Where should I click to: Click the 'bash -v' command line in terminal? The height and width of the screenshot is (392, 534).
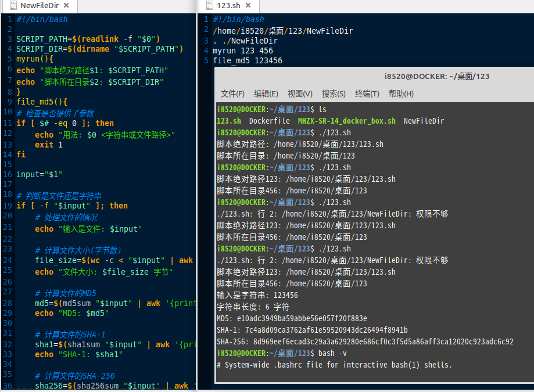coord(282,353)
